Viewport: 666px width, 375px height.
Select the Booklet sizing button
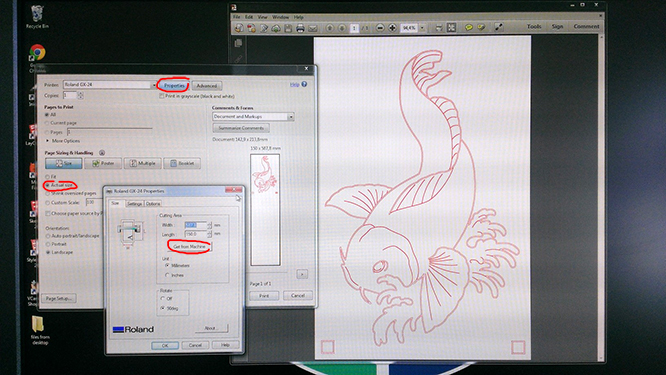[182, 163]
